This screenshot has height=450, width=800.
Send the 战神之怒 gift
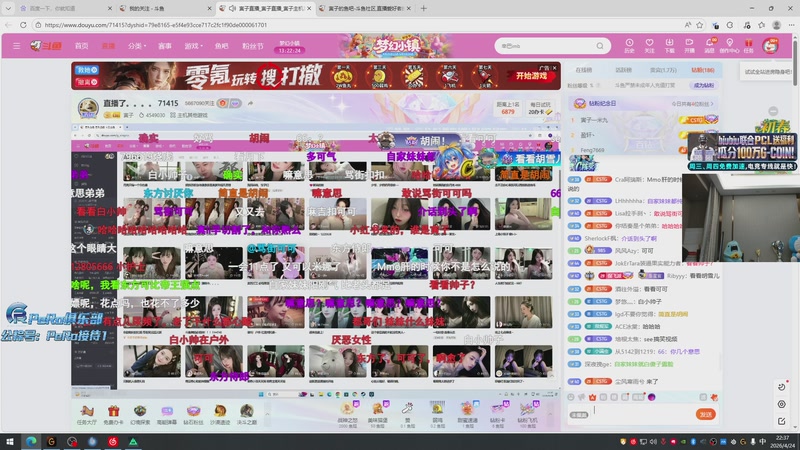point(347,414)
